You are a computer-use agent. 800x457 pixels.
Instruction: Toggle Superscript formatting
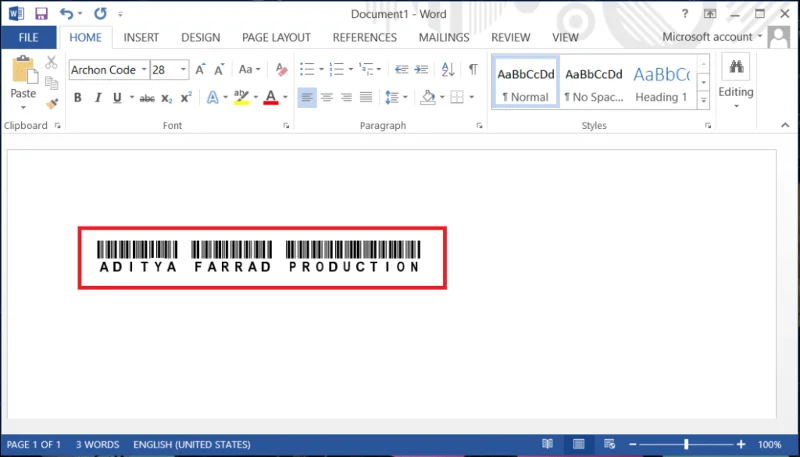pyautogui.click(x=186, y=97)
